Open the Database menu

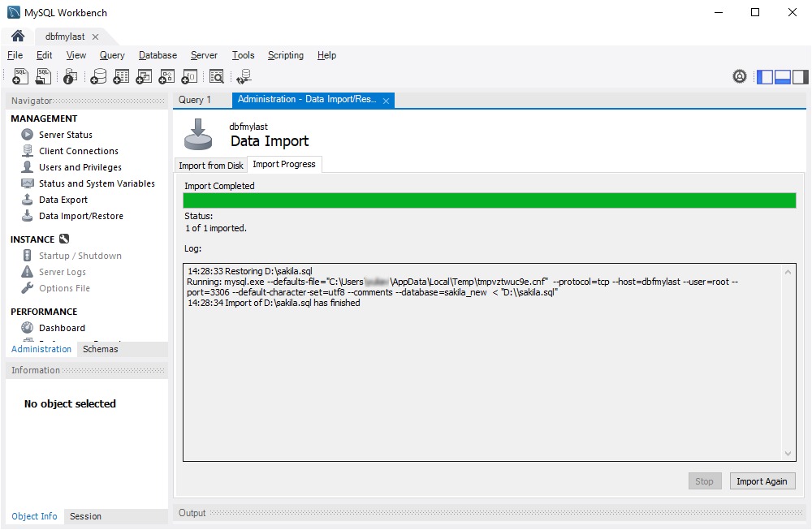(x=158, y=55)
